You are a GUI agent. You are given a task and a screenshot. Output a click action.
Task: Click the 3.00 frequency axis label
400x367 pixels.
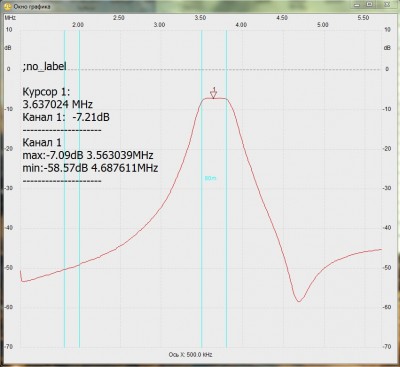[159, 25]
